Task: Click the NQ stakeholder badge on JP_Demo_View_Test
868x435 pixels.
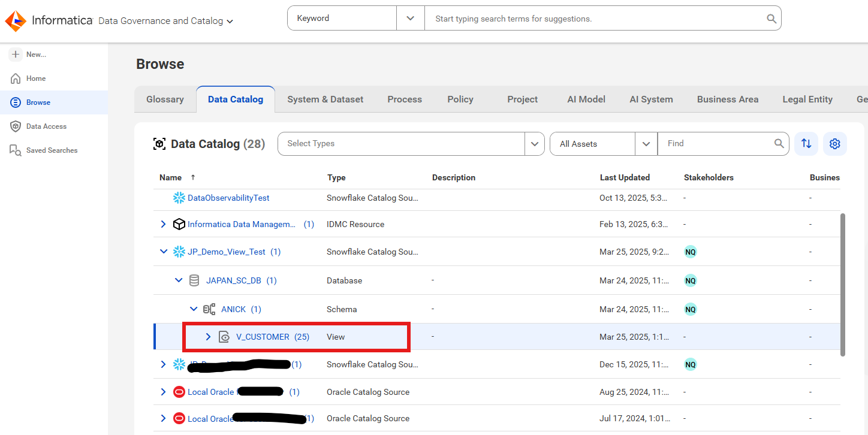Action: click(x=691, y=252)
